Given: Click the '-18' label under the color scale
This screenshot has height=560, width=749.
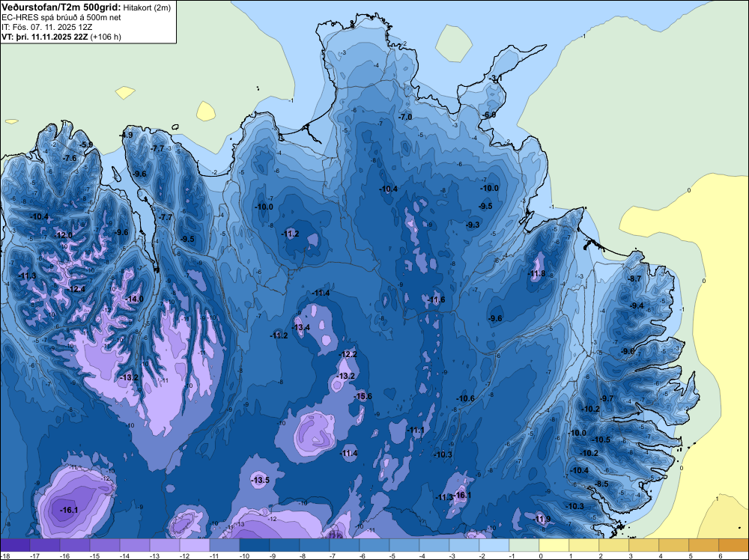Looking at the screenshot, I should (x=4, y=556).
